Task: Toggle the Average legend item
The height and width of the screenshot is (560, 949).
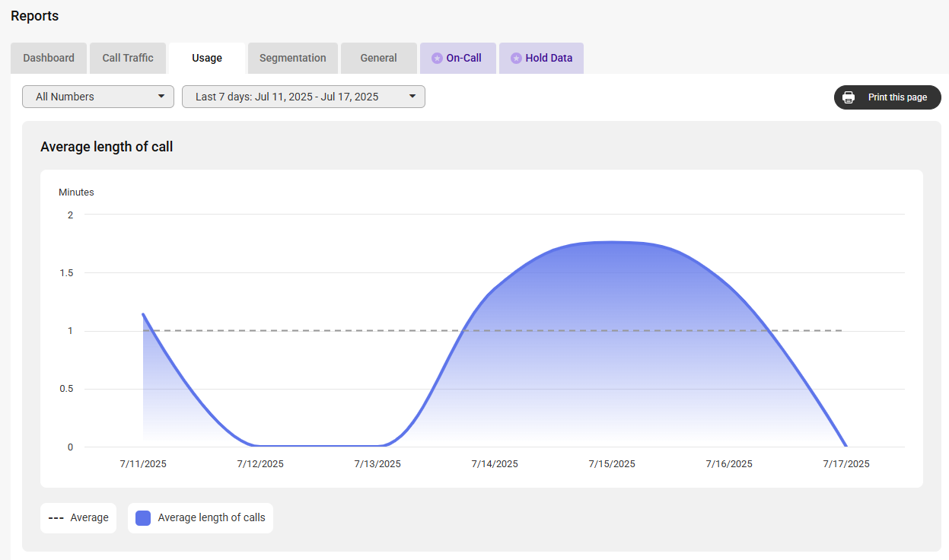Action: point(78,518)
